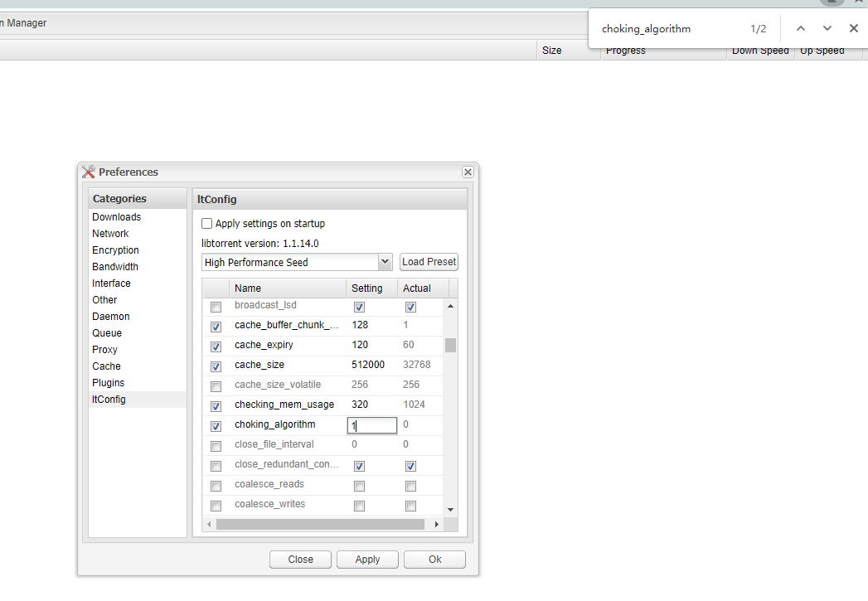
Task: Click cache_expiry setting value 120
Action: (360, 345)
